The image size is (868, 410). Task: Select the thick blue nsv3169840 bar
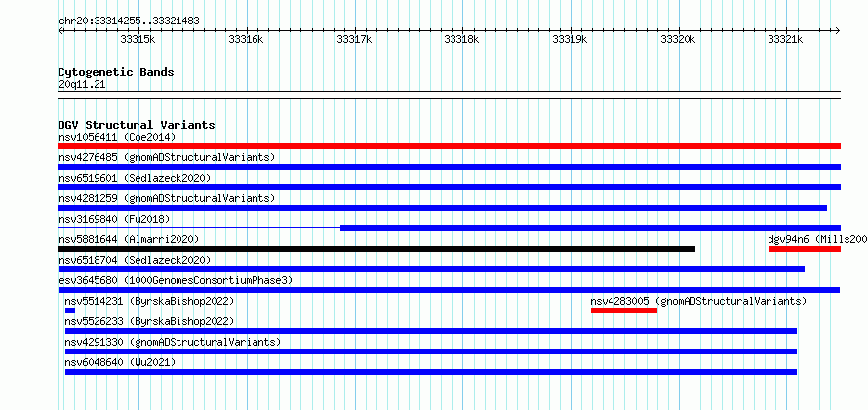click(591, 228)
